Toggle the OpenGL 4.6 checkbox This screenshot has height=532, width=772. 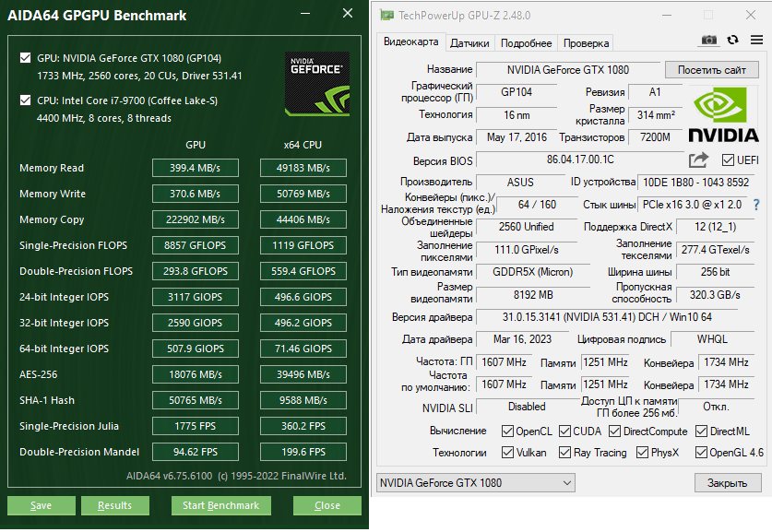coord(701,453)
